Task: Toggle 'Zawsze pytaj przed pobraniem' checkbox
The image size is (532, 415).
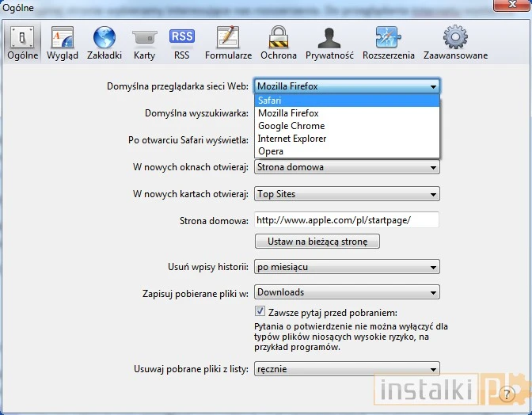Action: pos(260,312)
